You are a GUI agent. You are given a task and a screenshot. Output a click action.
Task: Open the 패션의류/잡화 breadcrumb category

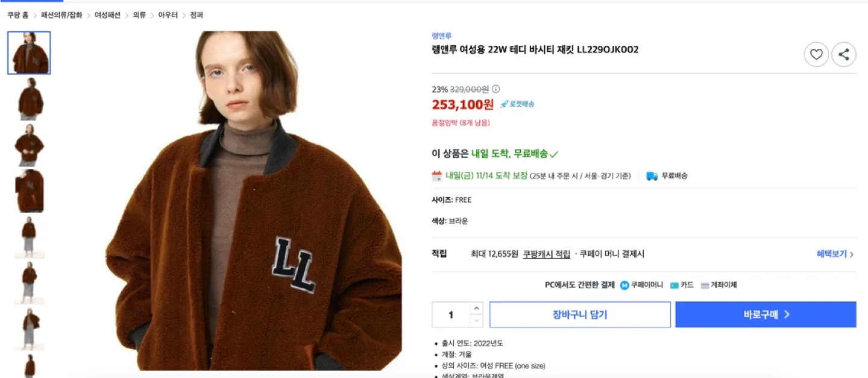pyautogui.click(x=61, y=15)
